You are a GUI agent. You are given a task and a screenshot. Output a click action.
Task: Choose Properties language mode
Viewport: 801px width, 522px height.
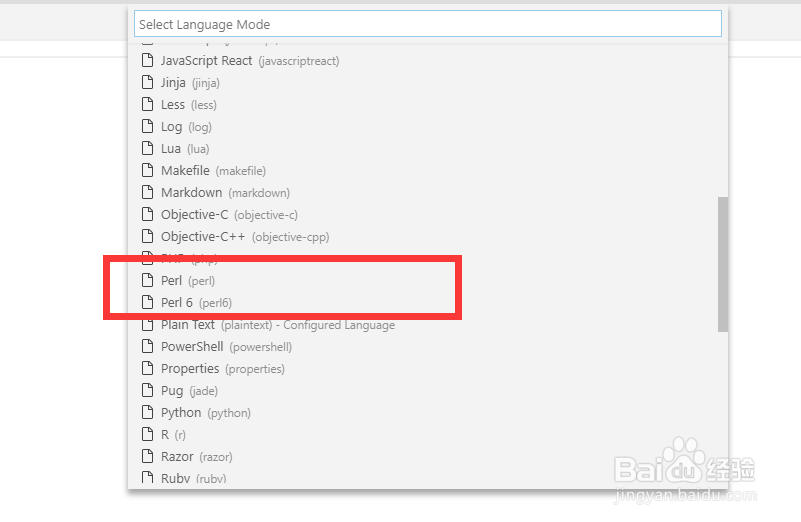point(428,368)
